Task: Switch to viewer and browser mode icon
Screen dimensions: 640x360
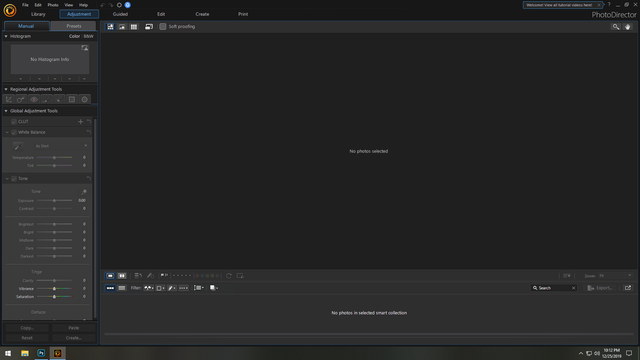Action: [x=110, y=27]
